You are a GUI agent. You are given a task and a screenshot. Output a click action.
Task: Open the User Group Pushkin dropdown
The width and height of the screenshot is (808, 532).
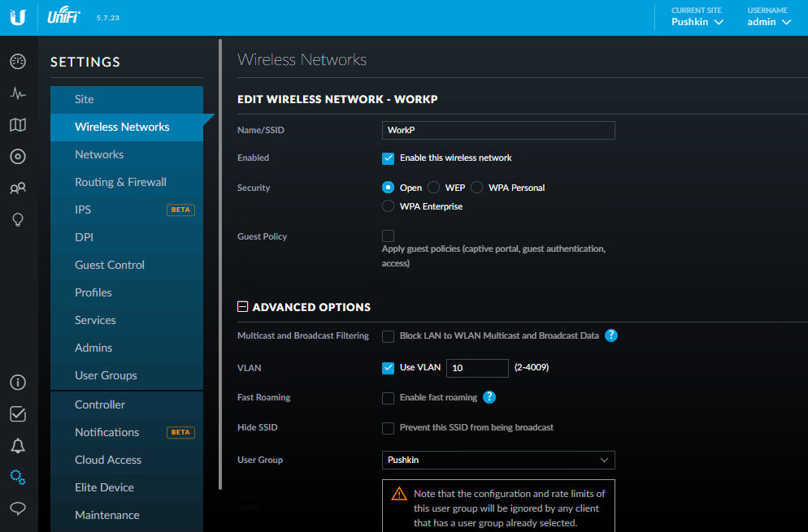coord(498,460)
